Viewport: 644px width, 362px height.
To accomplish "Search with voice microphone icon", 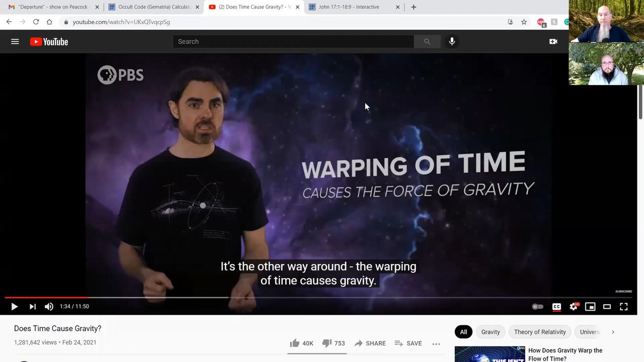I will click(452, 42).
